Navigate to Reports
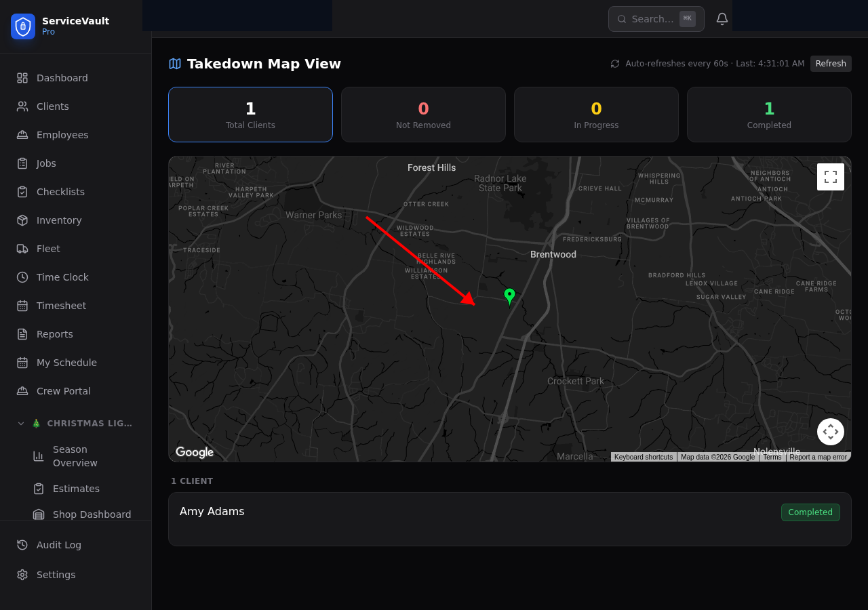The width and height of the screenshot is (868, 610). pos(54,333)
